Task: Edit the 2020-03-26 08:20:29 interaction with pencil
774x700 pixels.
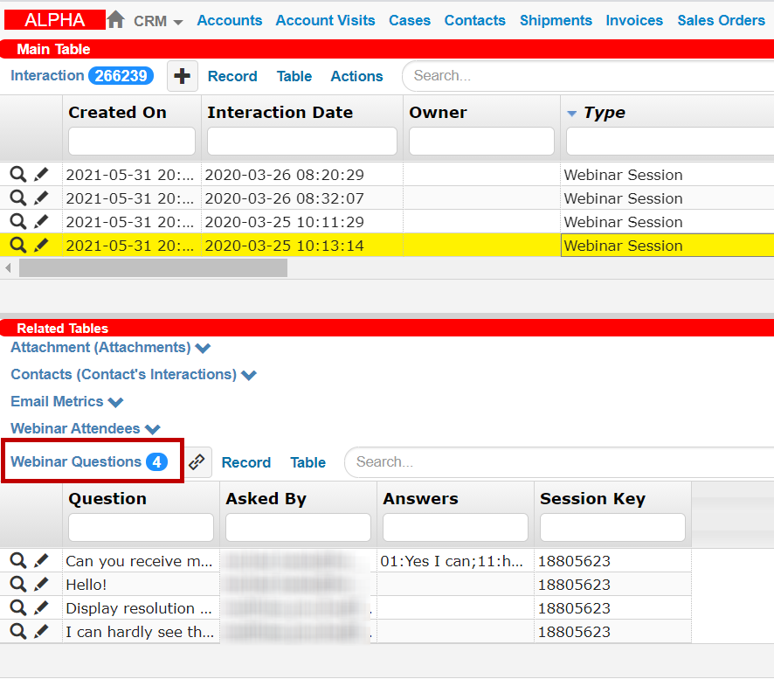Action: point(41,175)
